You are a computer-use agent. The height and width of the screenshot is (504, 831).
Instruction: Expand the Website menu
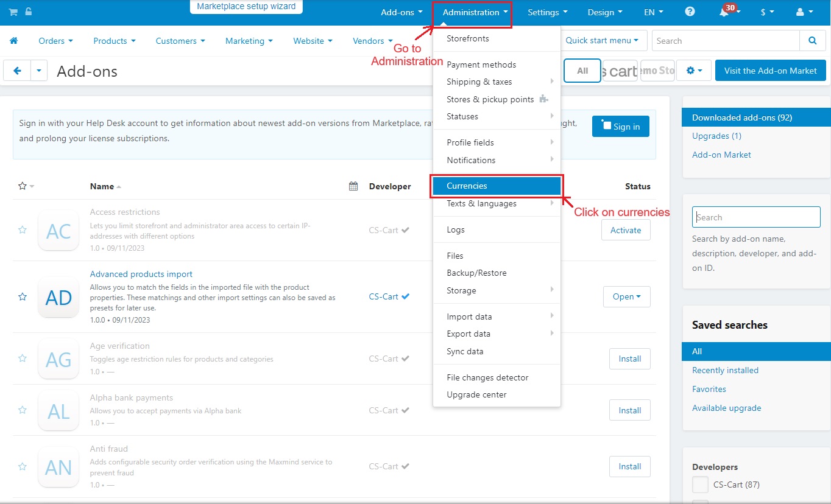(313, 41)
